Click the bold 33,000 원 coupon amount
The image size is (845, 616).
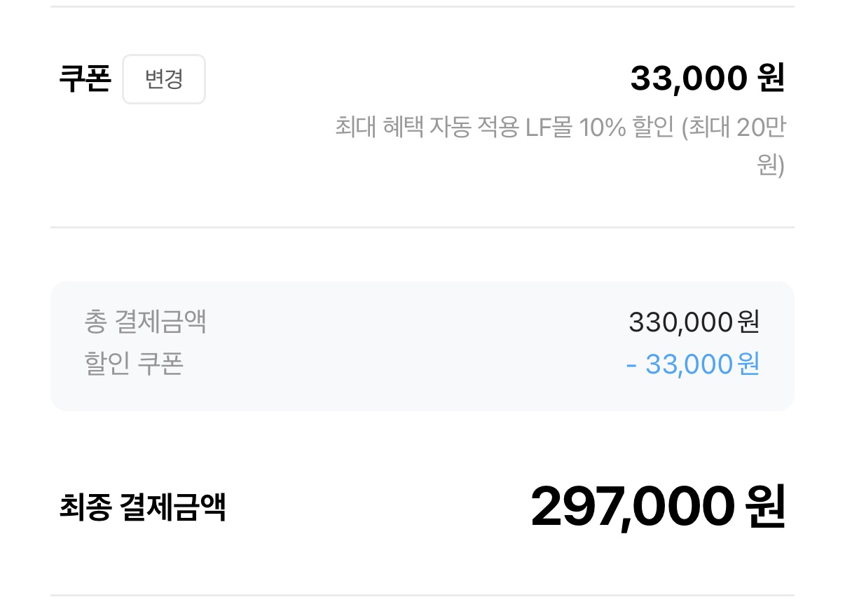[707, 78]
